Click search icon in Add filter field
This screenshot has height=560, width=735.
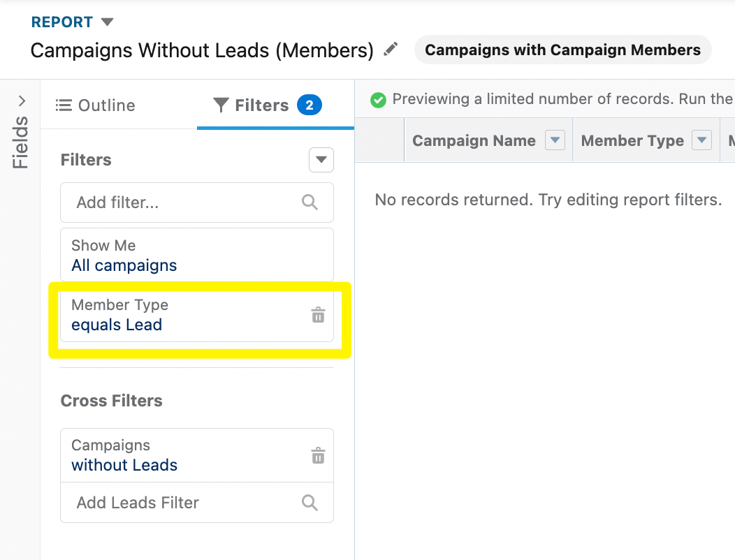coord(310,202)
